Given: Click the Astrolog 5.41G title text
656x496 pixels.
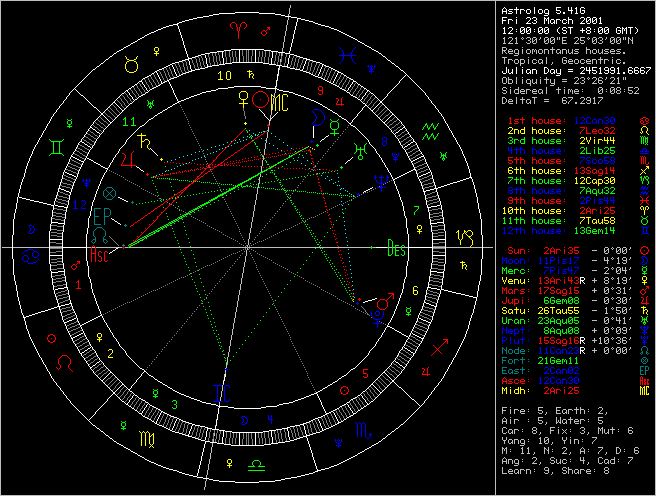Looking at the screenshot, I should tap(542, 8).
